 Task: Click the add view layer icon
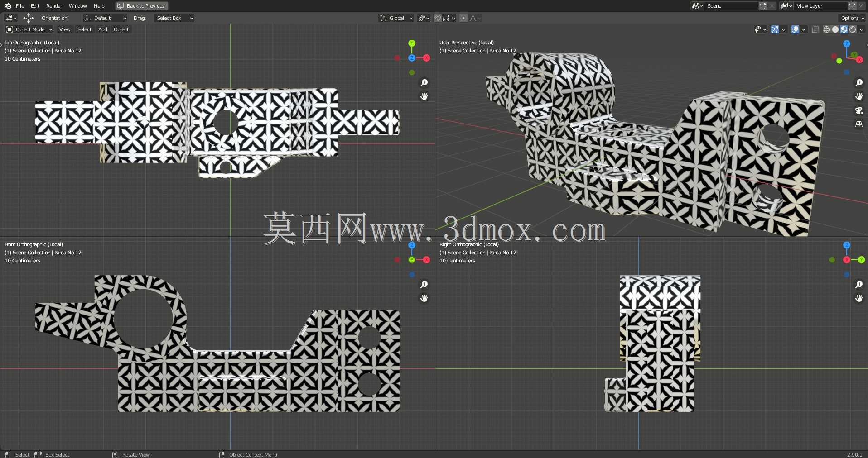[852, 6]
